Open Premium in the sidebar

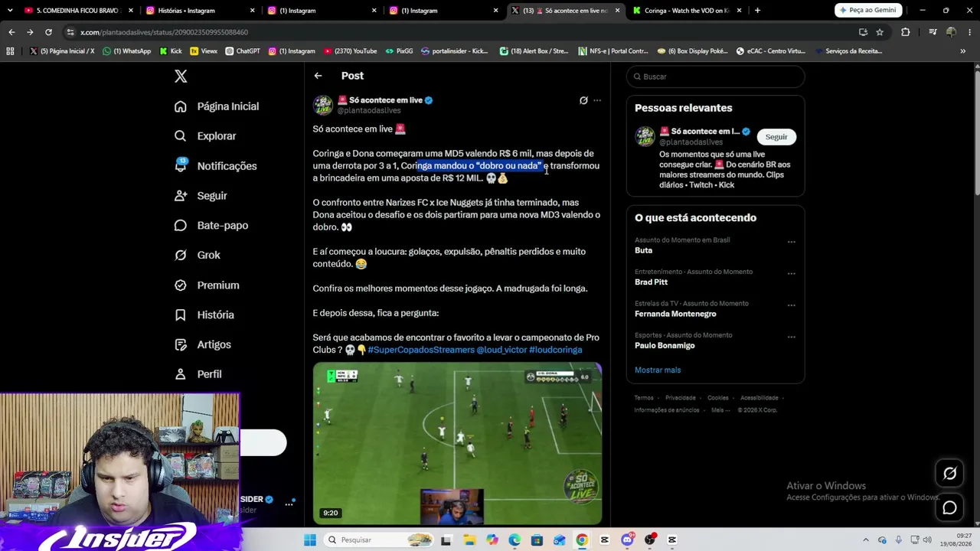click(x=207, y=285)
